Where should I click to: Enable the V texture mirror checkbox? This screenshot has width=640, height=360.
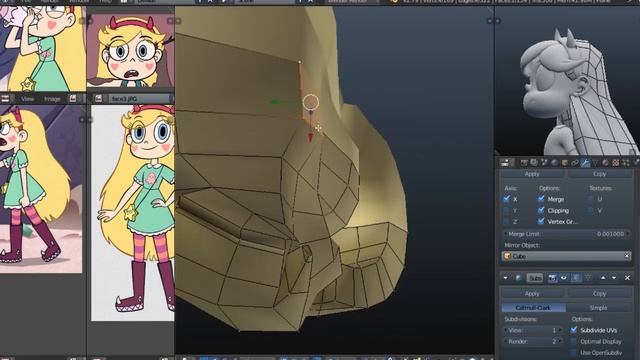coord(591,210)
